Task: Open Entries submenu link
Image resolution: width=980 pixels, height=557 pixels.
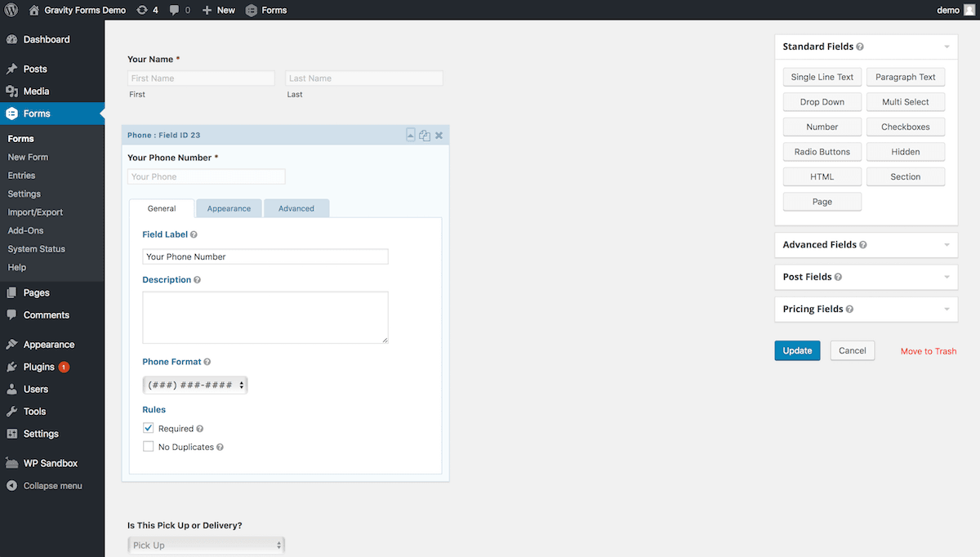Action: tap(21, 176)
